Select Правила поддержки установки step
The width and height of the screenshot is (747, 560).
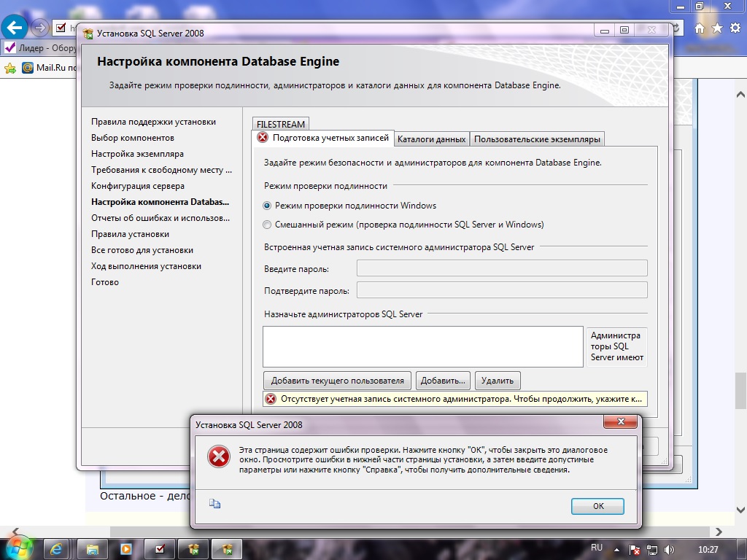coord(153,122)
